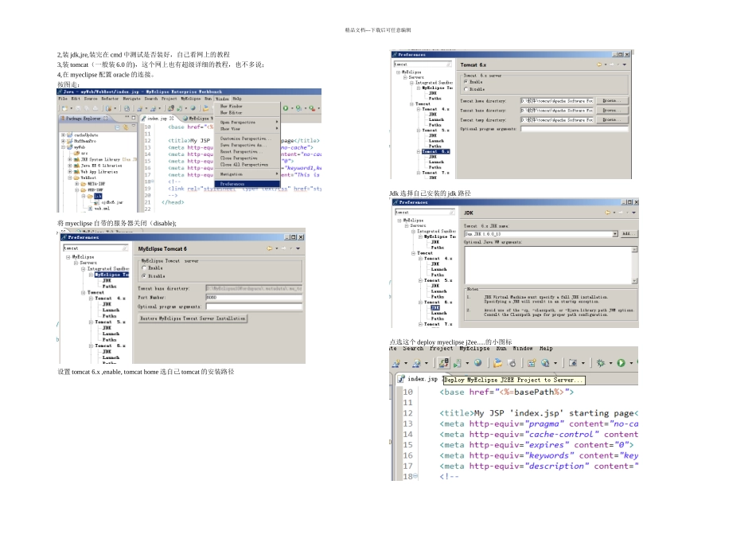The height and width of the screenshot is (535, 756).
Task: Collapse the code fold marker at line 18 in the bottom-right editor
Action: 415,476
